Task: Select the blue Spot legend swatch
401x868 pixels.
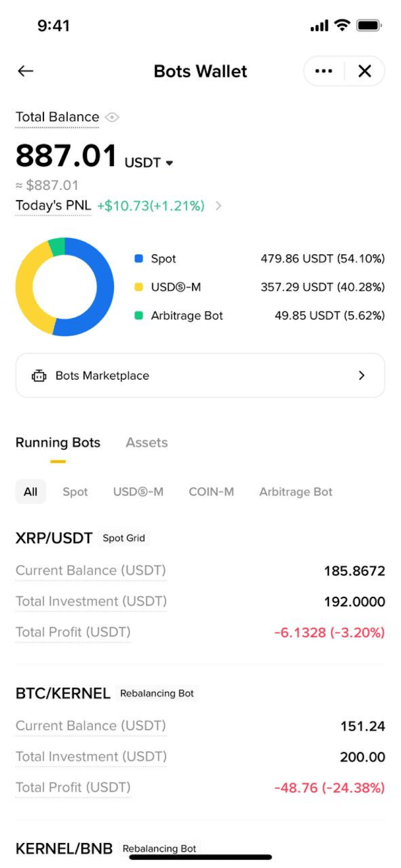Action: (139, 259)
